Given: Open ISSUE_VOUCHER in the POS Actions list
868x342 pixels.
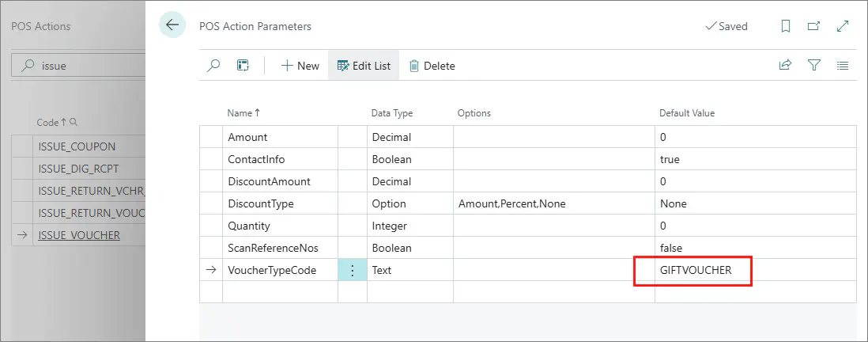Looking at the screenshot, I should (x=79, y=235).
